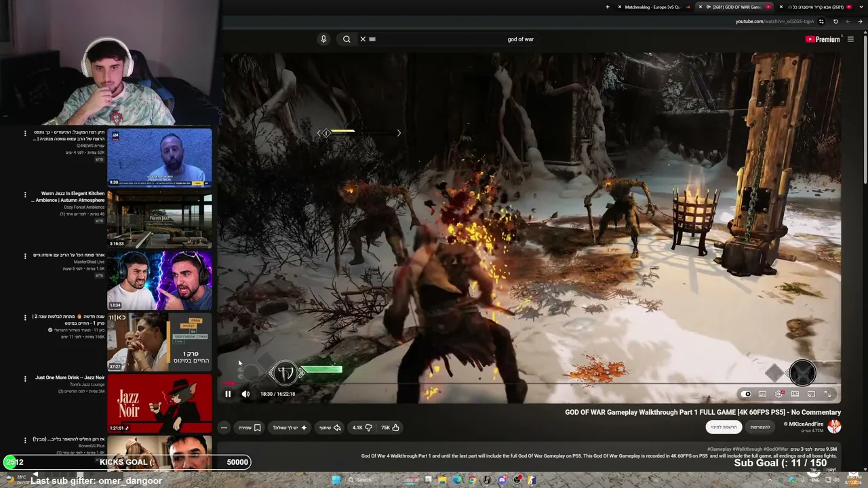Viewport: 868px width, 488px height.
Task: Open 'Warm Jazz In Elegant Kitchen' video title
Action: tap(68, 197)
